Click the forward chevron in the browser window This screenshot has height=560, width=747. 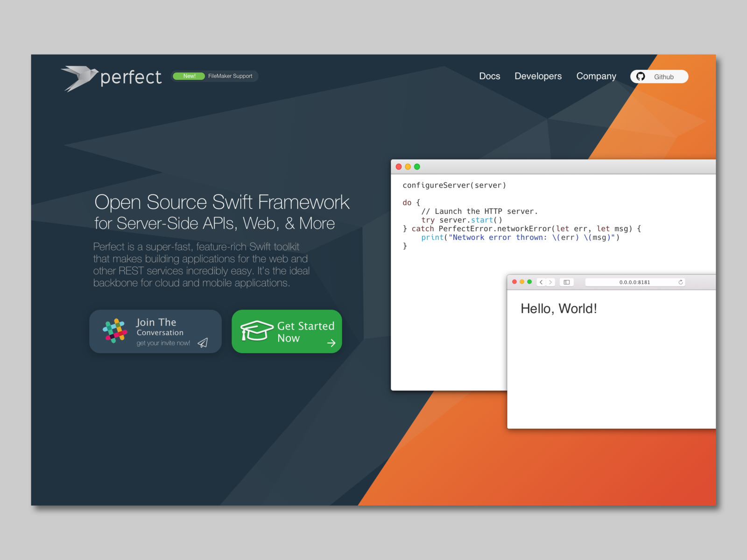(x=551, y=282)
